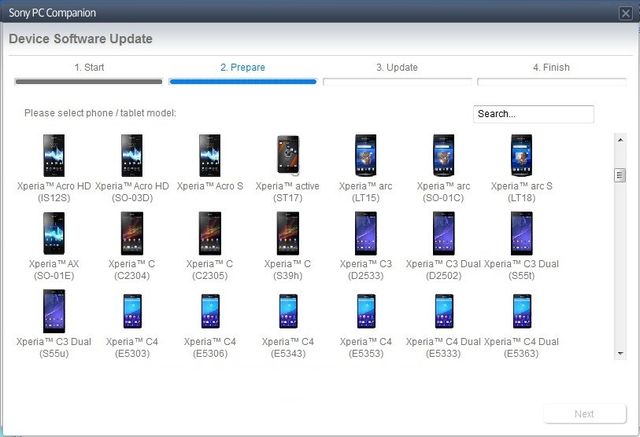Click the '(LT18)' model code text
640x437 pixels.
click(x=522, y=198)
